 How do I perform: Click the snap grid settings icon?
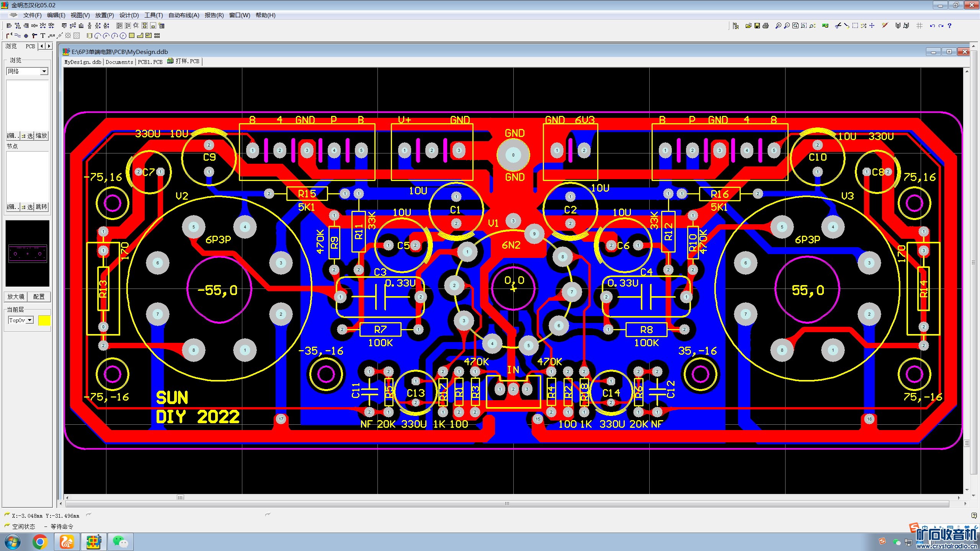(919, 26)
